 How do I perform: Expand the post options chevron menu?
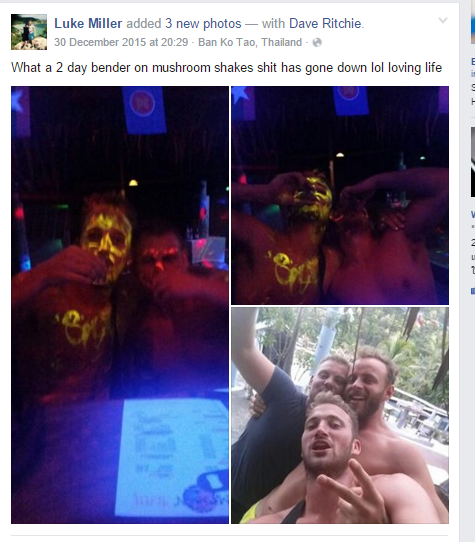tap(443, 20)
